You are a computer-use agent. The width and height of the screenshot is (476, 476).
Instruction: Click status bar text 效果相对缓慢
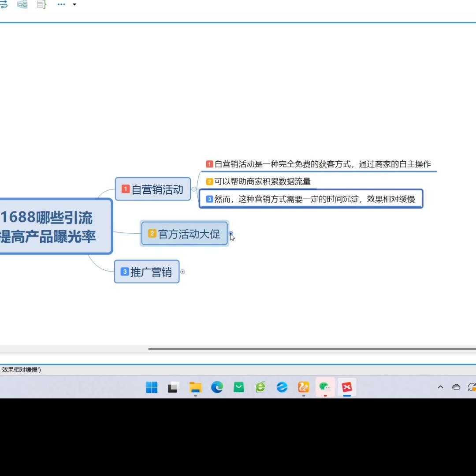20,369
